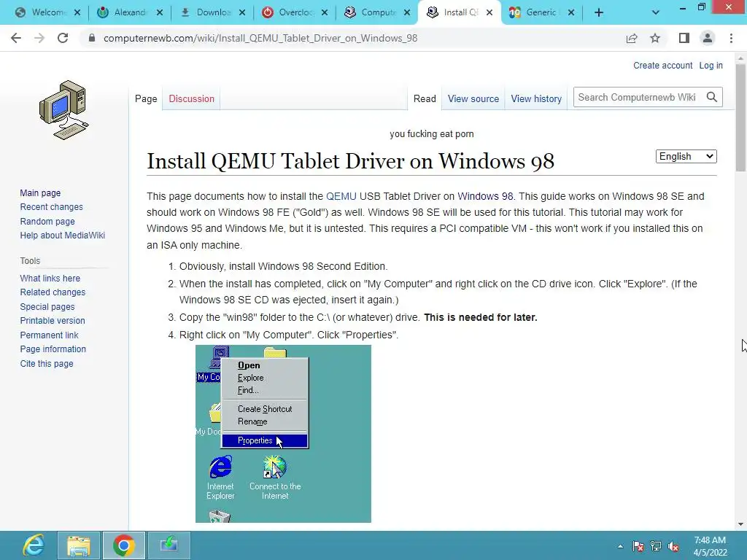Open the English language dropdown
747x560 pixels.
point(686,156)
